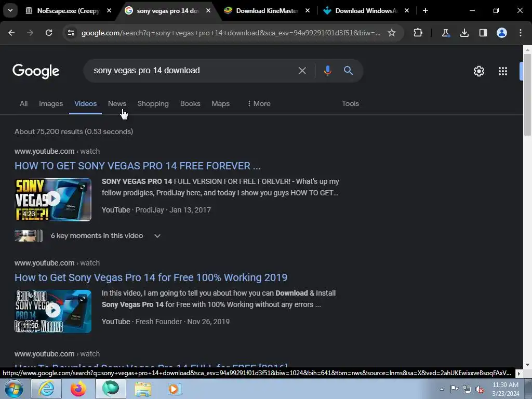The height and width of the screenshot is (399, 532).
Task: Open the Google apps grid
Action: tap(503, 71)
